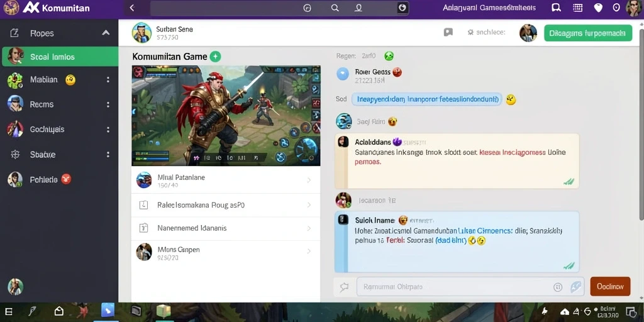Open the grid calendar icon in header
The height and width of the screenshot is (322, 644).
pyautogui.click(x=577, y=8)
